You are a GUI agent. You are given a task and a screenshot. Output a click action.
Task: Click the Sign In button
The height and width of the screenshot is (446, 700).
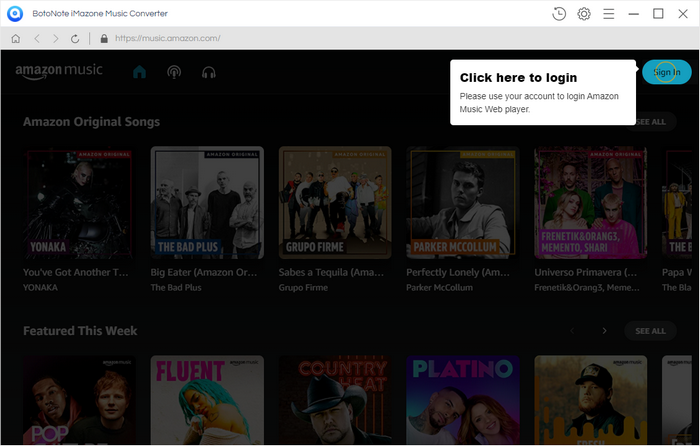point(667,72)
